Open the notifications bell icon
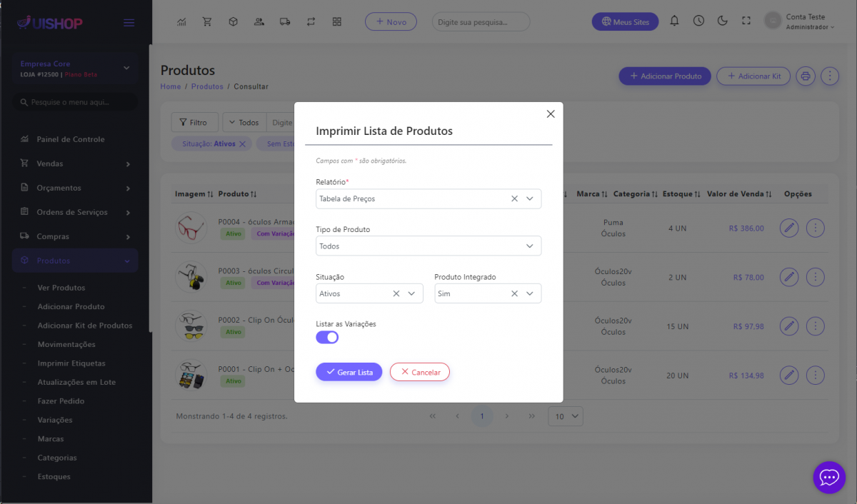Viewport: 857px width, 504px height. (674, 21)
